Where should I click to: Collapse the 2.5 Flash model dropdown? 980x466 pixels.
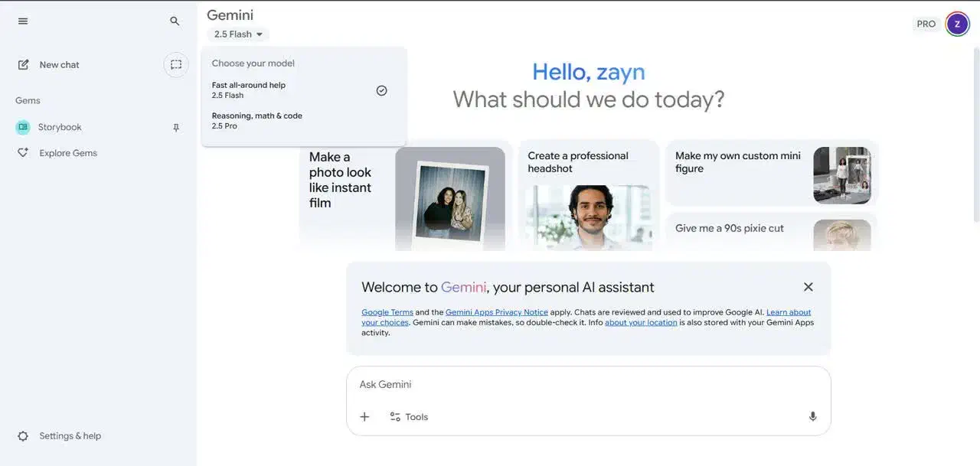click(238, 34)
